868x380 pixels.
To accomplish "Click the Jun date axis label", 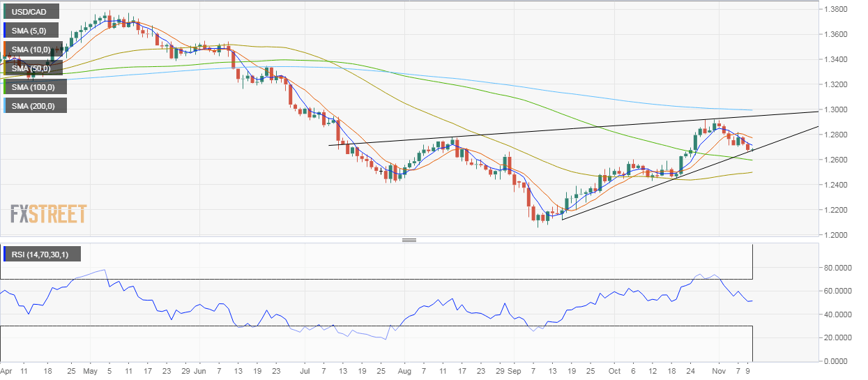I will 199,372.
